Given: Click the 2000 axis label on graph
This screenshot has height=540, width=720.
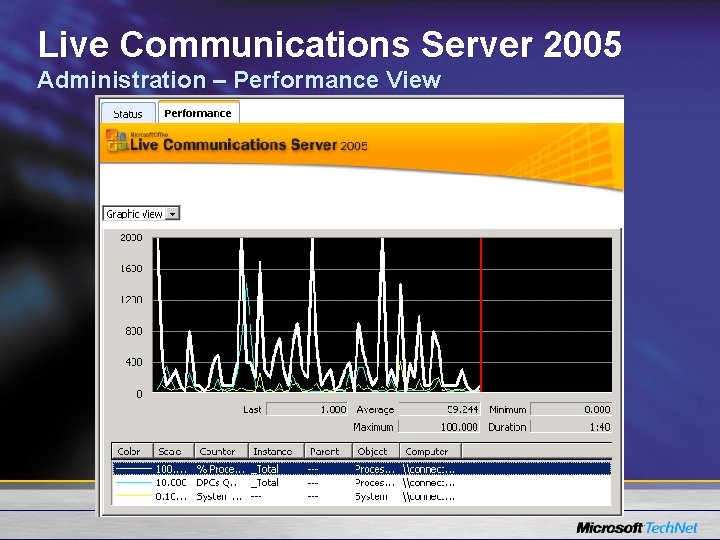Looking at the screenshot, I should point(131,237).
